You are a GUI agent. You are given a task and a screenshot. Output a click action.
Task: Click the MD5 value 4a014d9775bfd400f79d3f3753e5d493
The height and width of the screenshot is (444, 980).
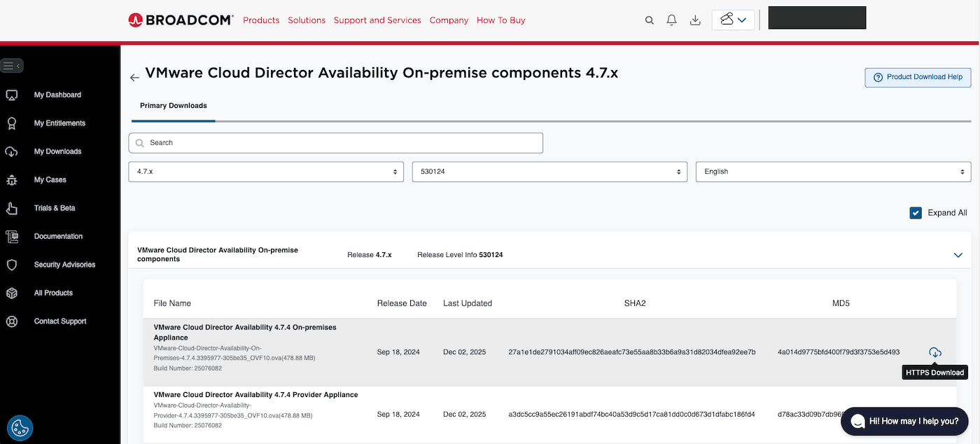tap(839, 352)
